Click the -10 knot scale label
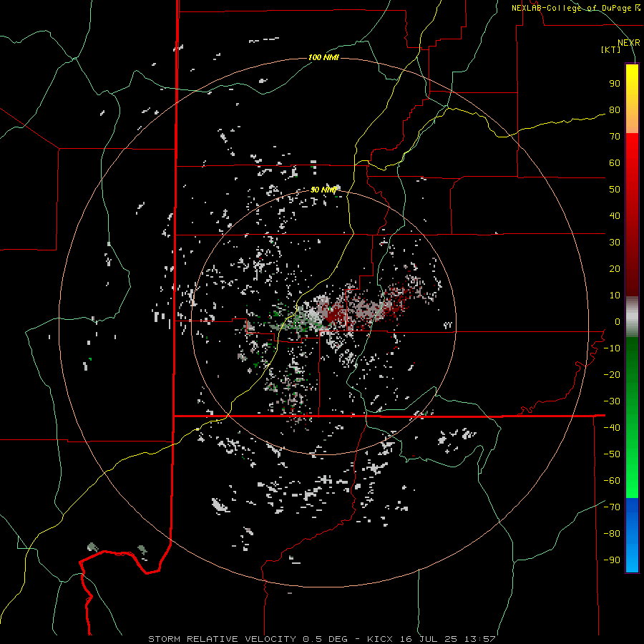Screen dimensions: 644x644 click(612, 348)
